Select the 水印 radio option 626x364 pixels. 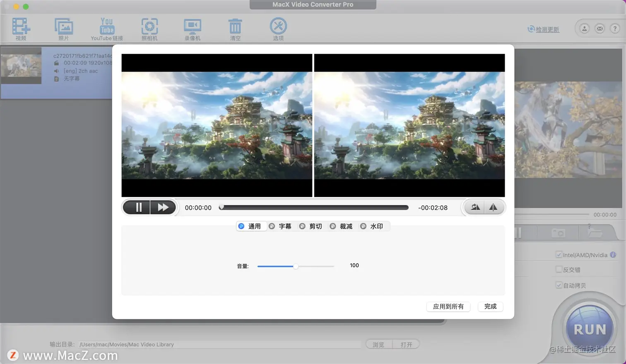(363, 226)
